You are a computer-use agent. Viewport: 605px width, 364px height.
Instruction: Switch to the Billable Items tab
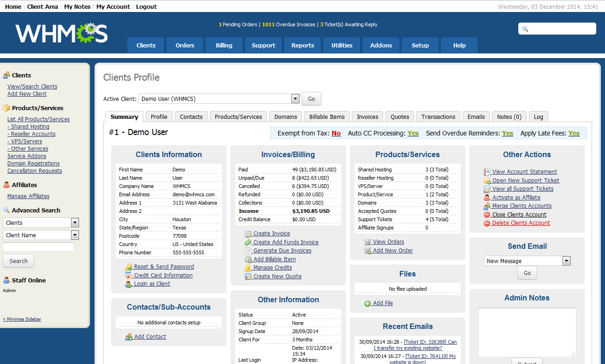tap(327, 117)
